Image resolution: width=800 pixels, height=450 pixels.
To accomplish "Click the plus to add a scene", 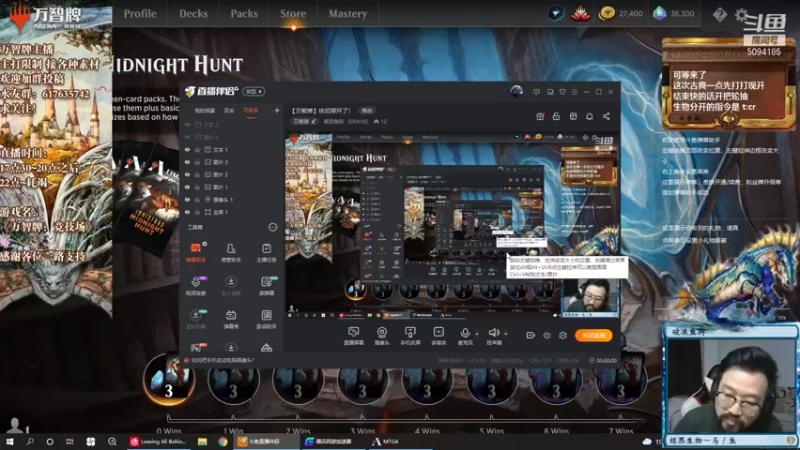I will [x=277, y=110].
